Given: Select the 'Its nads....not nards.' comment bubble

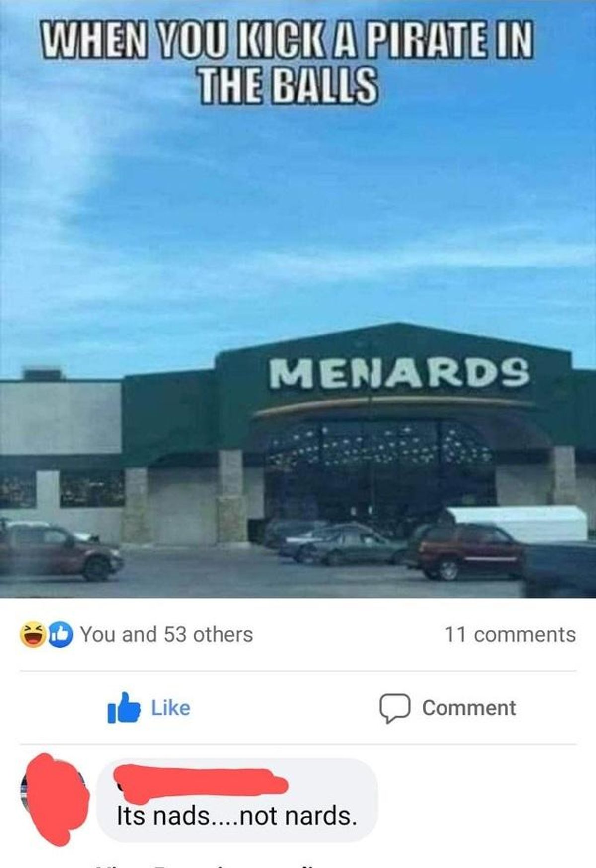Looking at the screenshot, I should coord(237,801).
